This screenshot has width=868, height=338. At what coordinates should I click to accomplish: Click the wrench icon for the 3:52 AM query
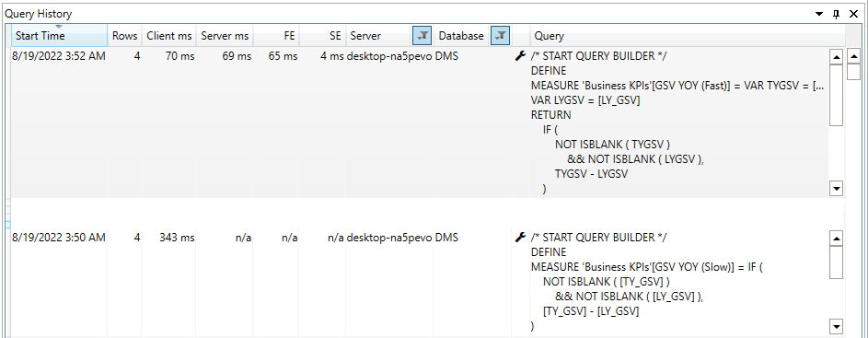coord(520,56)
